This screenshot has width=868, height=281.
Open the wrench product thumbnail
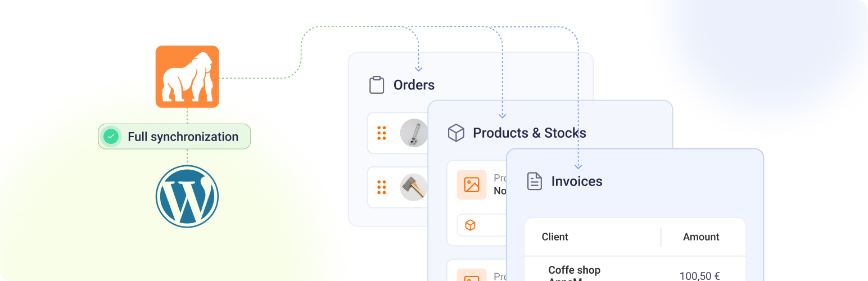point(414,133)
